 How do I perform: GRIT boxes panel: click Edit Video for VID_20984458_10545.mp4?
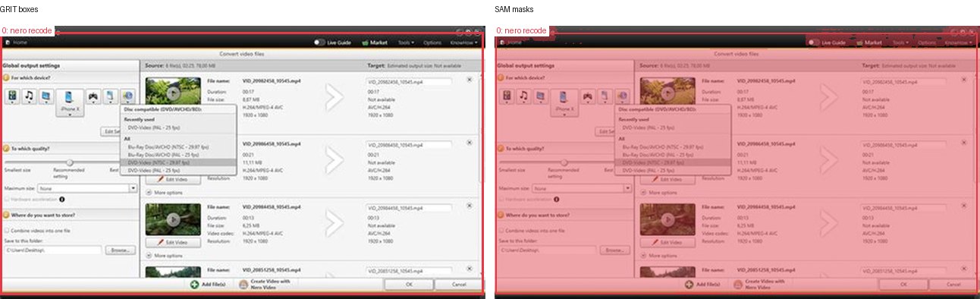[x=172, y=242]
